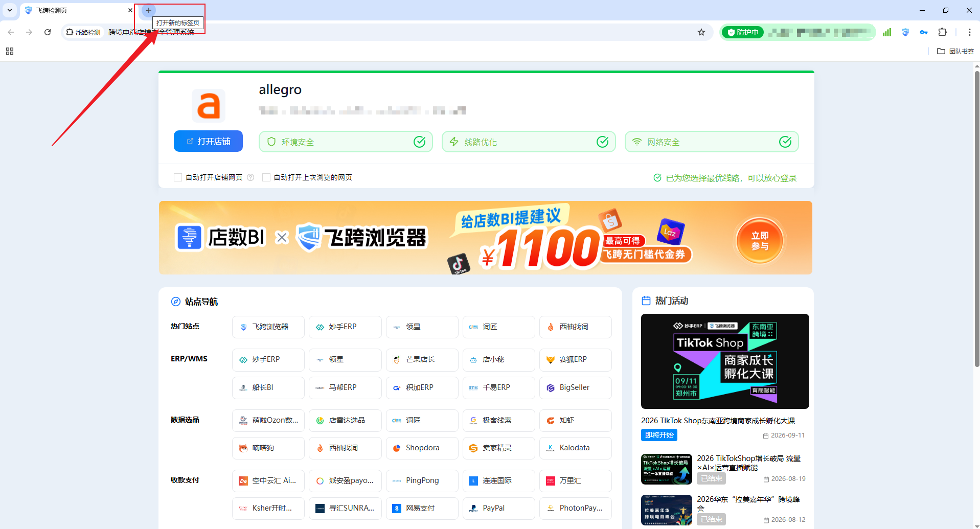
Task: Open 积加ERP site link
Action: click(422, 387)
